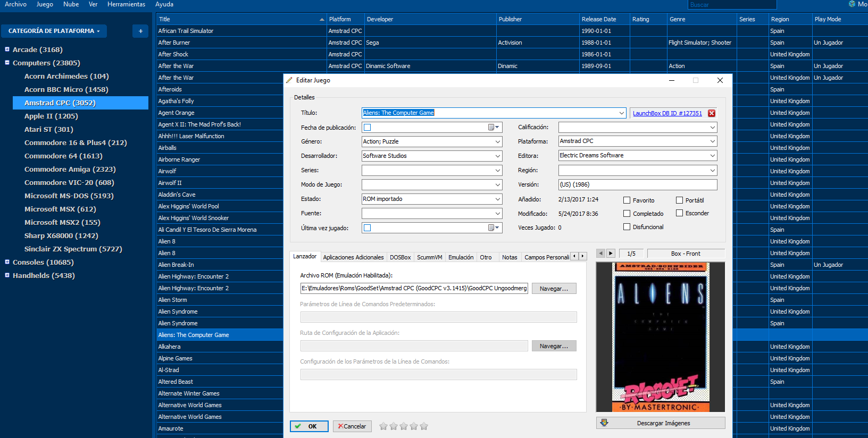Open the LaunchBox DB ID #127351 link

pos(667,113)
